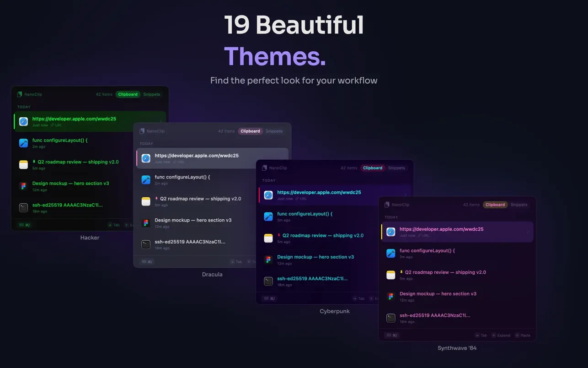Click Safari icon in Hacker theme window
Viewport: 588px width, 368px height.
(23, 122)
